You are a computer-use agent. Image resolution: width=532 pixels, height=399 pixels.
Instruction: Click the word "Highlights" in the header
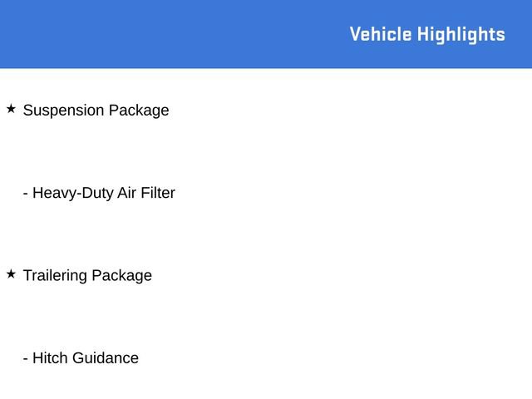[461, 34]
